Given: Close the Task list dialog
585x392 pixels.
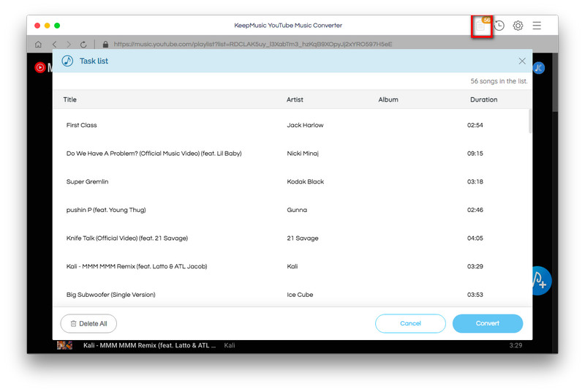Looking at the screenshot, I should point(522,61).
